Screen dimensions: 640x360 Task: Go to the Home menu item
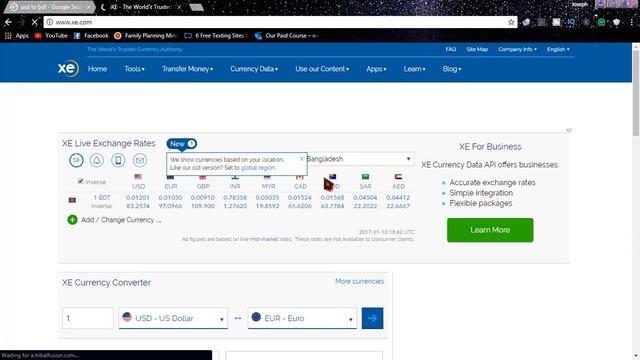(97, 69)
